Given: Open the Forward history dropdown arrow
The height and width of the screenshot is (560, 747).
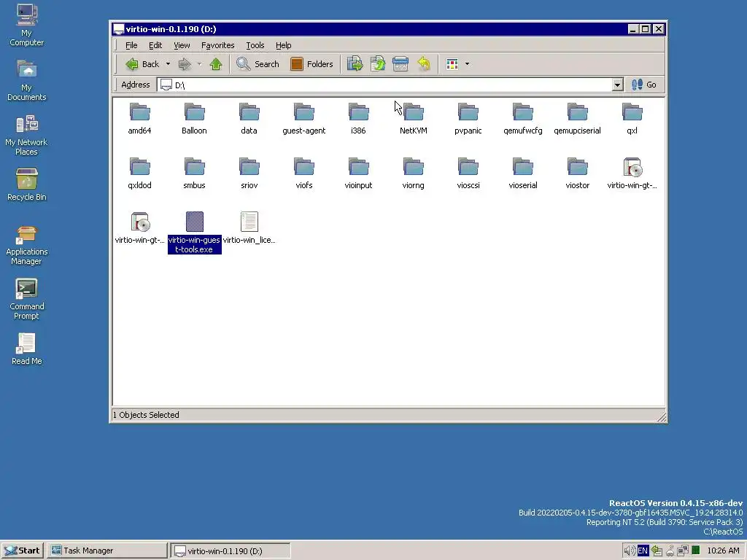Looking at the screenshot, I should click(200, 64).
